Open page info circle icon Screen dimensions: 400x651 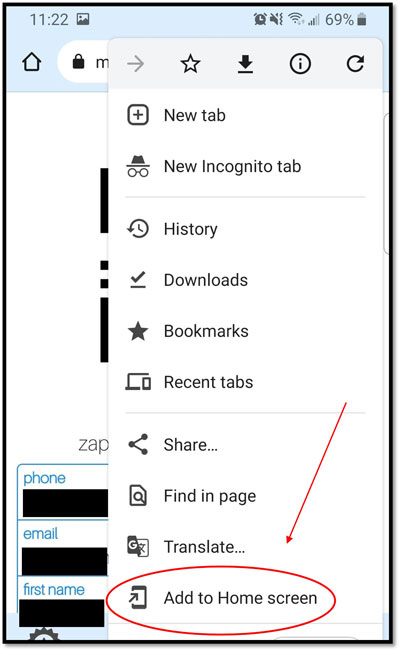[x=300, y=64]
